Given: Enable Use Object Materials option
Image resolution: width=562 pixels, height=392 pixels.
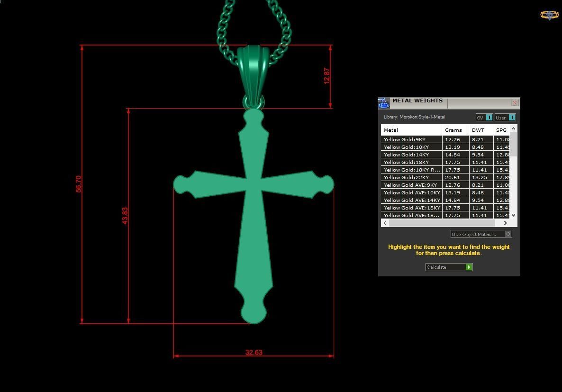Looking at the screenshot, I should [481, 234].
